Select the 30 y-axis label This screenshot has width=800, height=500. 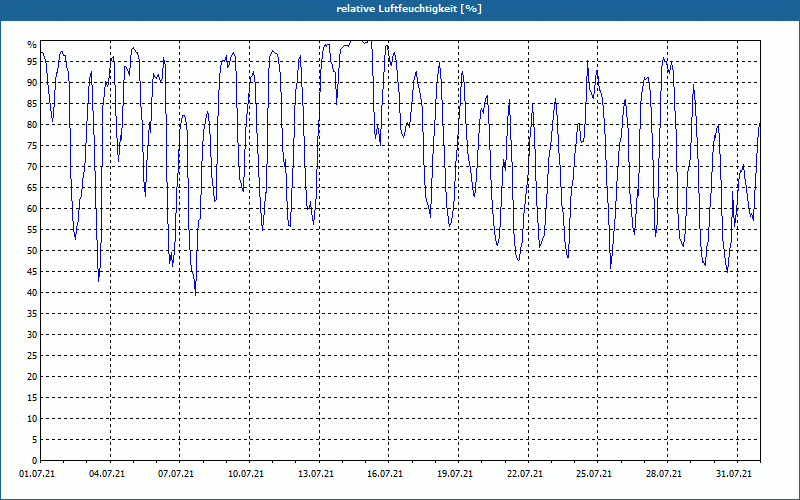click(x=32, y=335)
